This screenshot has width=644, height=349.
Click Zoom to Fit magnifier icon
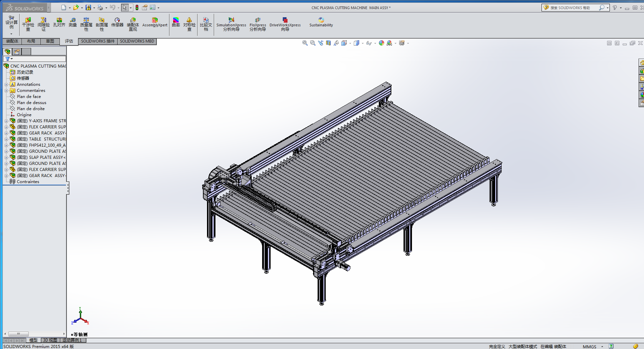coord(305,43)
